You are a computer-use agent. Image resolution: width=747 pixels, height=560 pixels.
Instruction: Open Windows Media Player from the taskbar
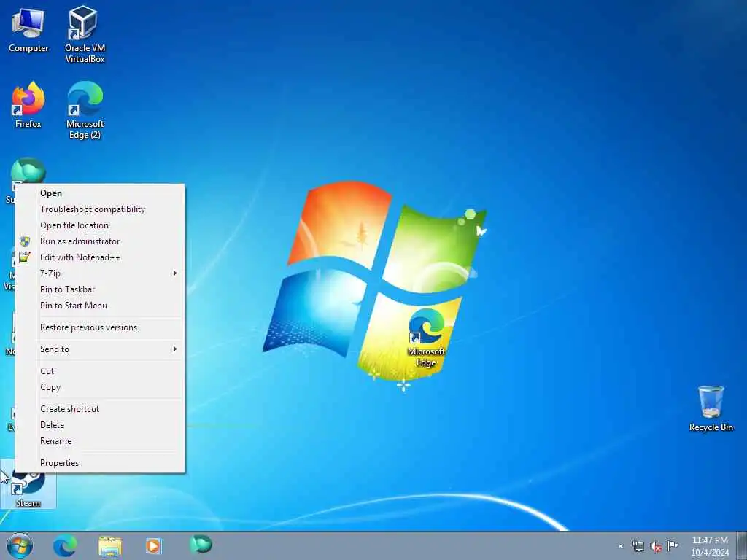click(x=154, y=545)
